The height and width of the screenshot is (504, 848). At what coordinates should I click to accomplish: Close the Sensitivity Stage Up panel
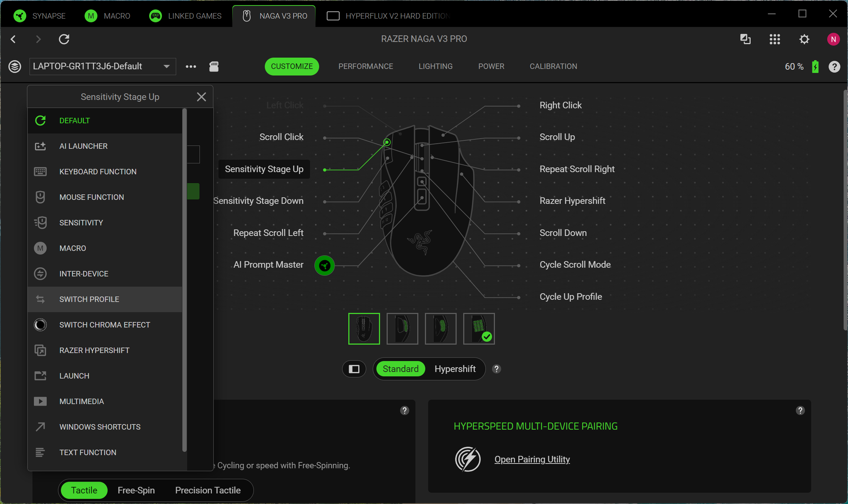tap(201, 97)
